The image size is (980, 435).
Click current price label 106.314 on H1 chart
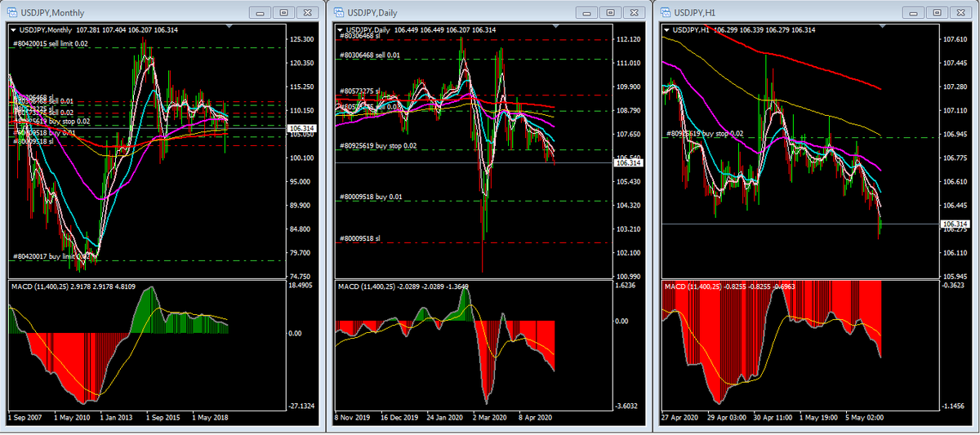[x=956, y=224]
